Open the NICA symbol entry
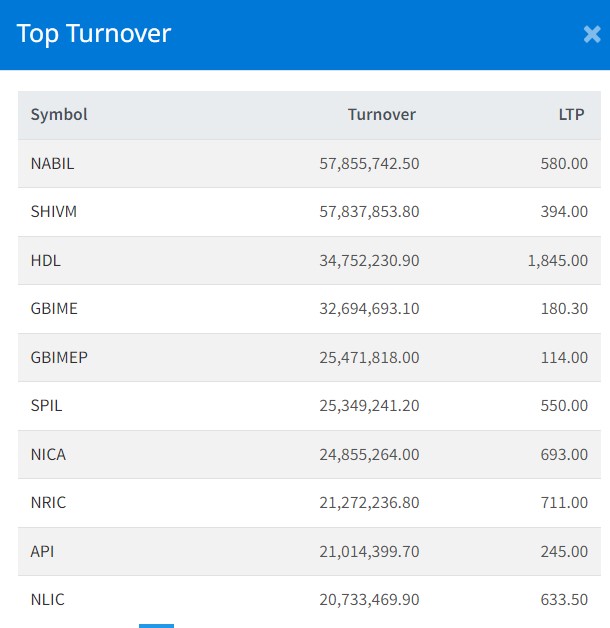The image size is (610, 628). [48, 454]
